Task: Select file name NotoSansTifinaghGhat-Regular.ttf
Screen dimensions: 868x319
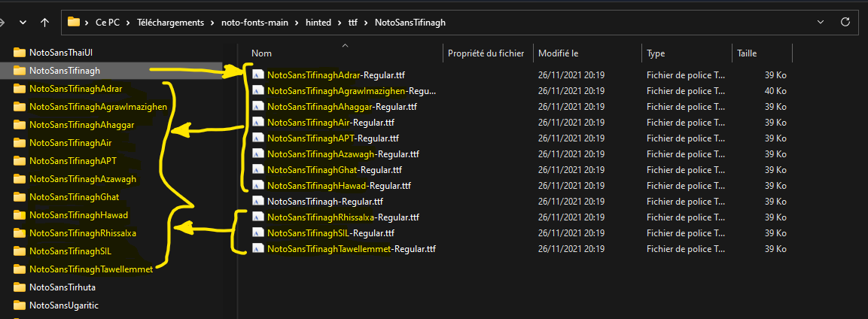Action: coord(334,170)
